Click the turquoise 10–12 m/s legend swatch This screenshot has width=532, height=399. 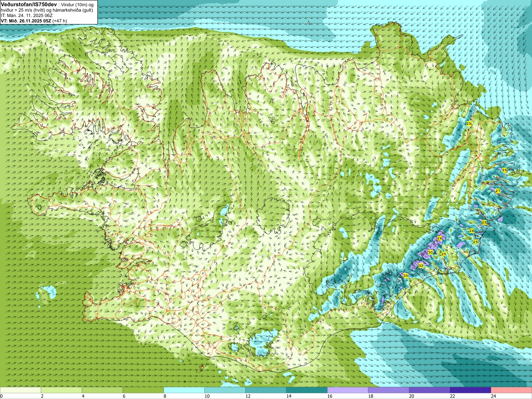tap(225, 390)
